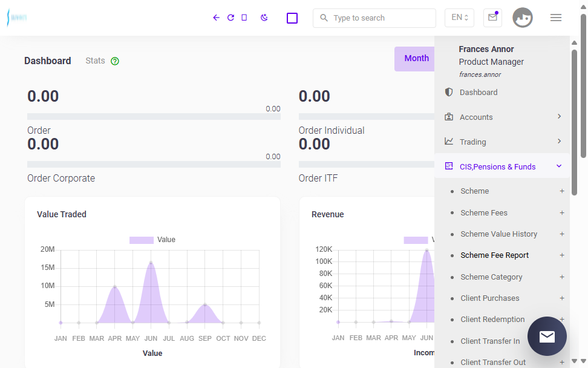Screen dimensions: 588x368
Task: Open Scheme Fee Report menu item
Action: (494, 255)
